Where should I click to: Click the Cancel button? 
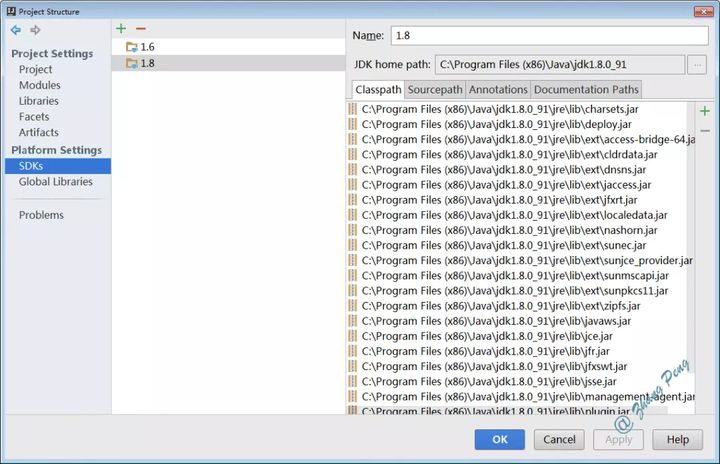559,440
